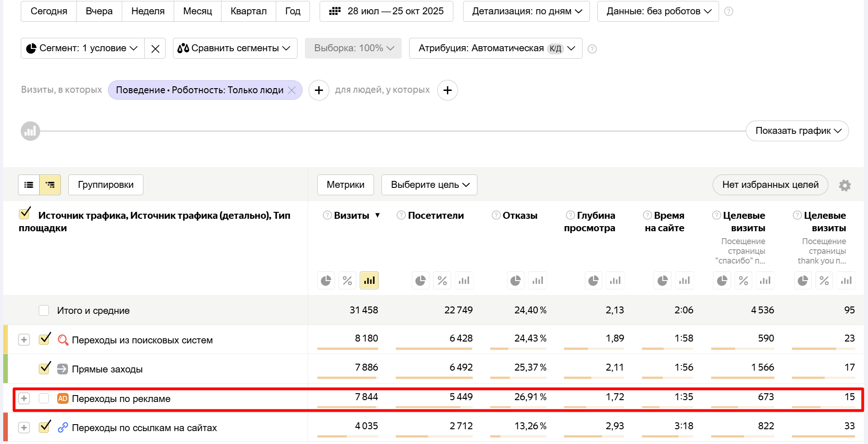The height and width of the screenshot is (444, 868).
Task: Open the Выберите цель dropdown
Action: click(x=429, y=185)
